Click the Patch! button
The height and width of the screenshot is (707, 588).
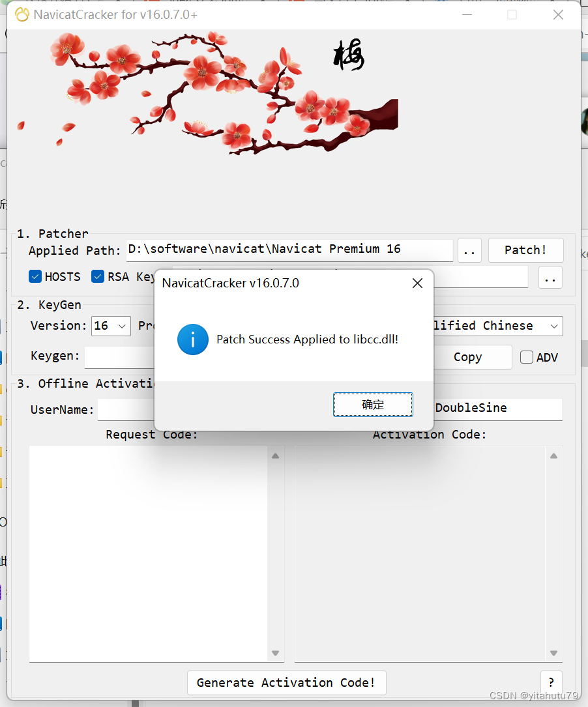[x=526, y=250]
